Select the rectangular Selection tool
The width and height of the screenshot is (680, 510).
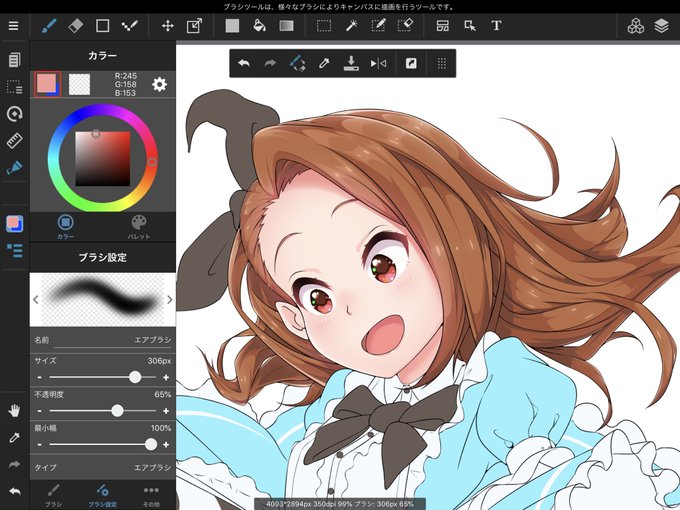(x=324, y=26)
